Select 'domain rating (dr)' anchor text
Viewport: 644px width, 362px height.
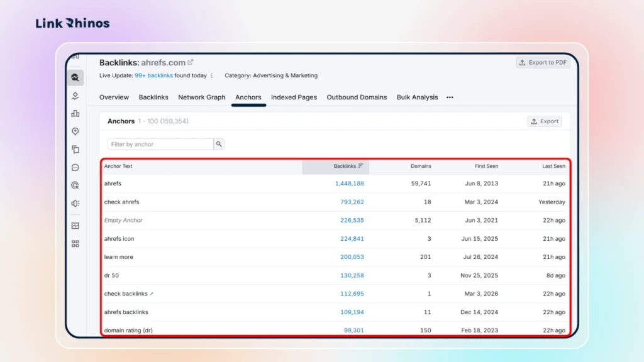coord(128,330)
